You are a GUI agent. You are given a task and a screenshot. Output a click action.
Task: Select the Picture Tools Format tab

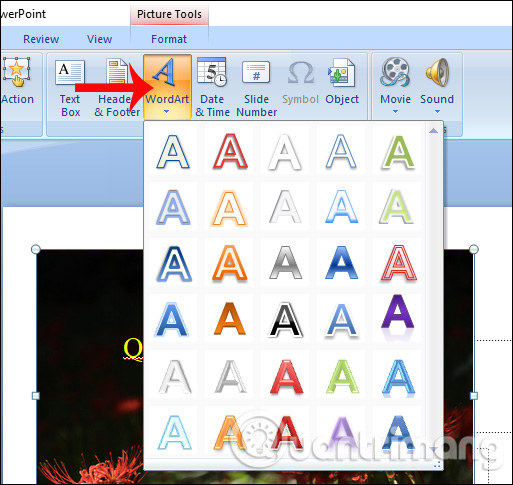pyautogui.click(x=169, y=39)
